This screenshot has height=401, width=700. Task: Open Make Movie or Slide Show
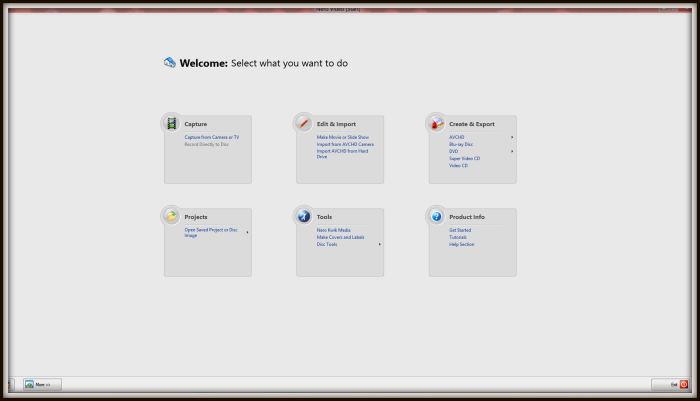[343, 137]
